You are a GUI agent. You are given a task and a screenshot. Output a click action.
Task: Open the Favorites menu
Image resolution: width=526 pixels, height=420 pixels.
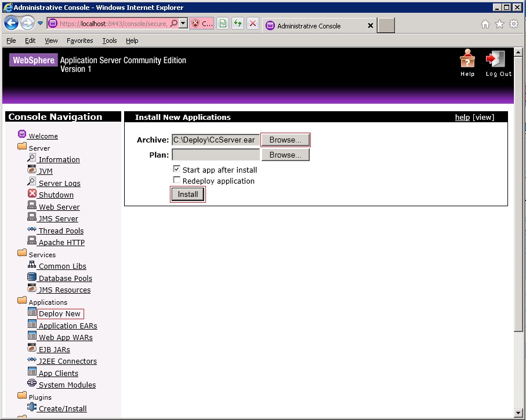click(80, 41)
